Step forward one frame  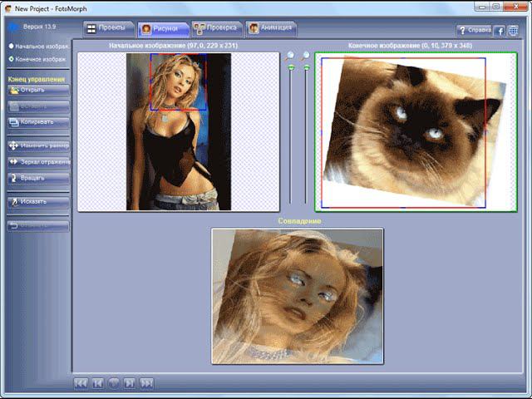coord(131,383)
